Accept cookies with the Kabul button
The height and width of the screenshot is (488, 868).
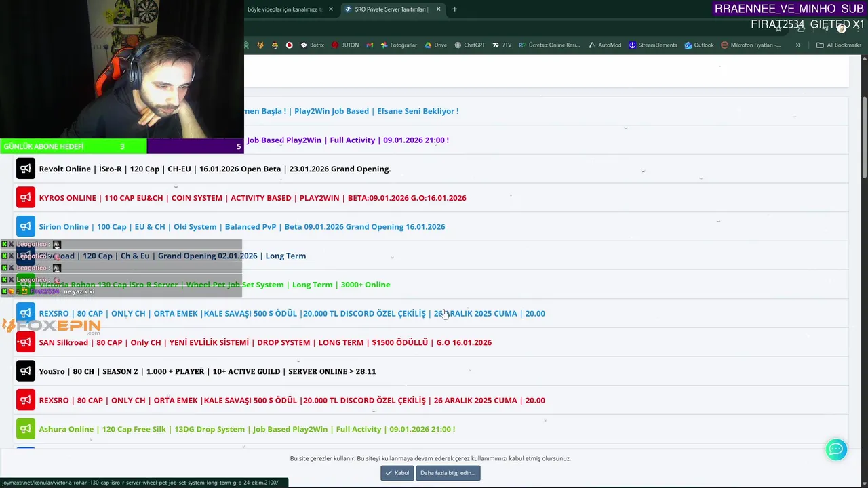point(397,473)
